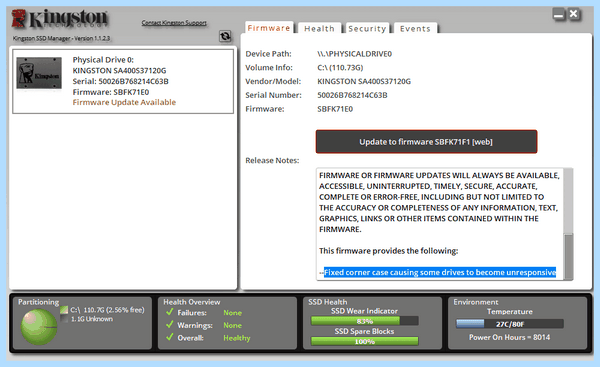This screenshot has height=367, width=600.
Task: Click the release notes scrollbar thumb
Action: [x=569, y=256]
